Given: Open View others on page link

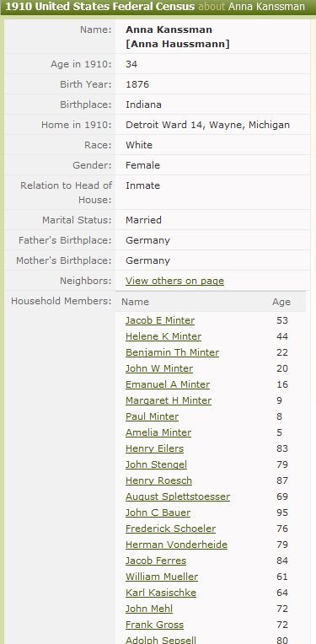Looking at the screenshot, I should [174, 281].
